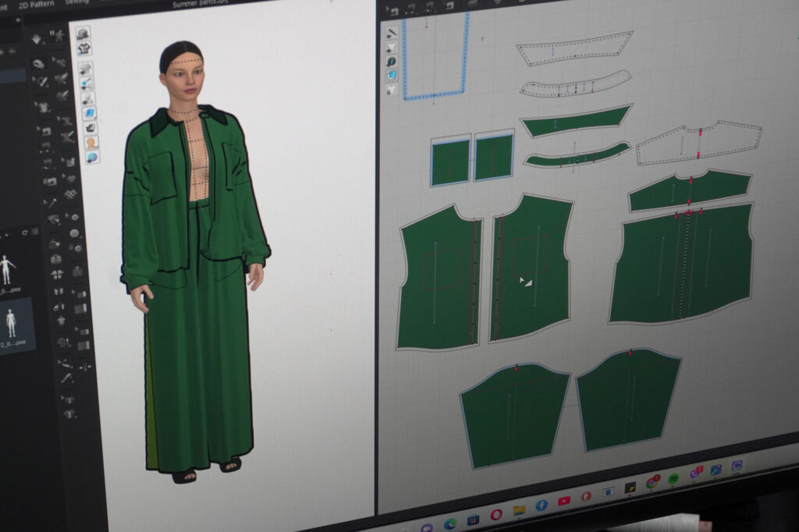Open Spotify from the taskbar
The width and height of the screenshot is (799, 532).
pos(673,478)
